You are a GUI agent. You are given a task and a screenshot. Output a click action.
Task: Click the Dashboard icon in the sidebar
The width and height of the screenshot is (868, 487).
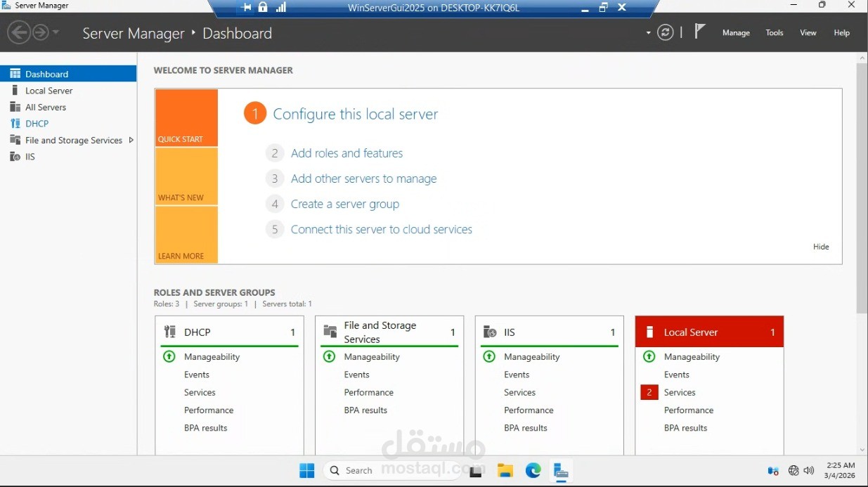click(15, 74)
